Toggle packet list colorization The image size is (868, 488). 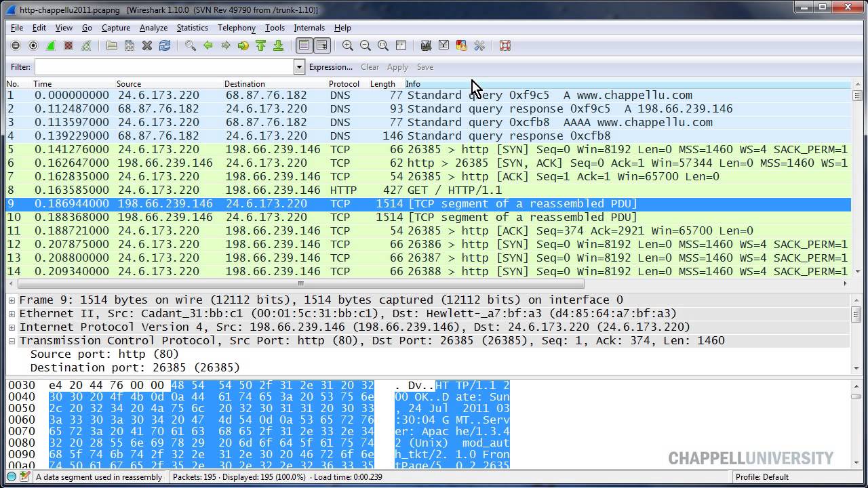coord(304,45)
